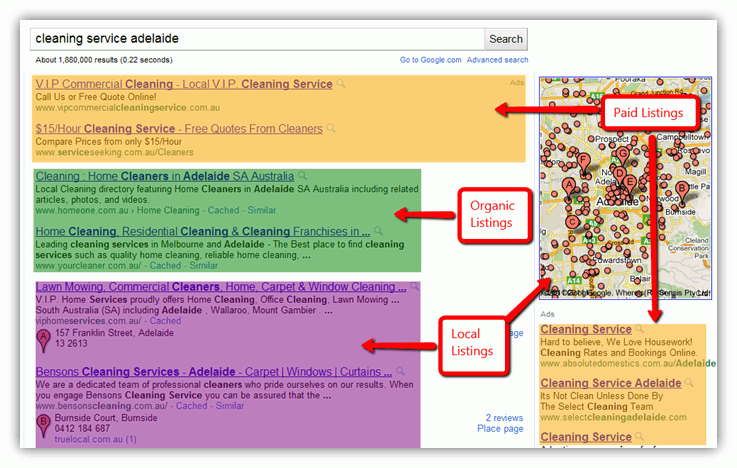Viewport: 737px width, 468px height.
Task: Open the '$15/Hour Cleaning Service' ad link
Action: tap(179, 129)
